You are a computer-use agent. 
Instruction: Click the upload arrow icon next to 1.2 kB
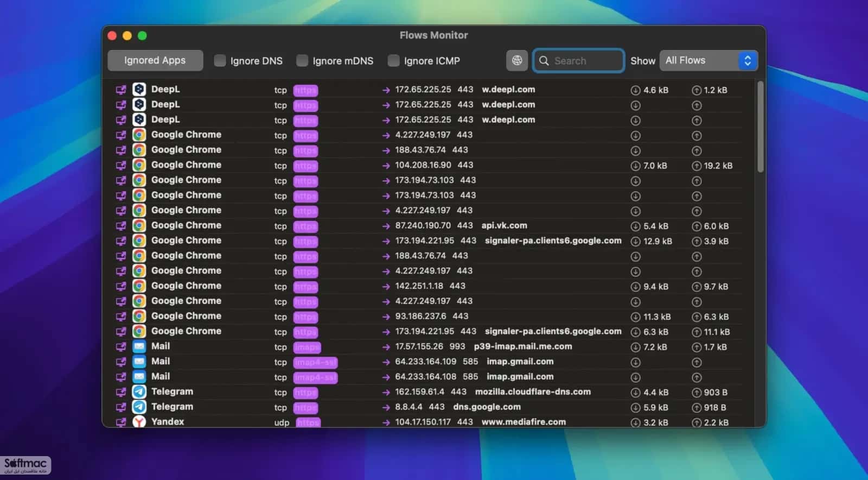point(697,90)
